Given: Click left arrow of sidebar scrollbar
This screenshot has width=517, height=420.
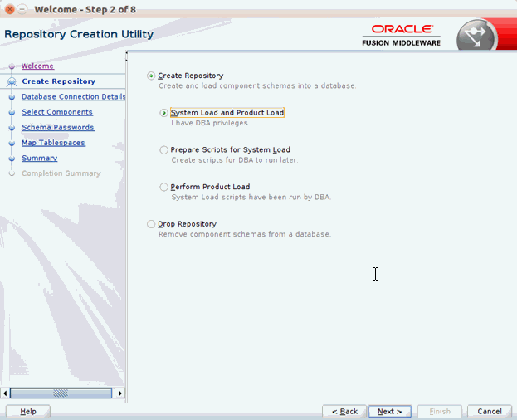Looking at the screenshot, I should (x=5, y=393).
